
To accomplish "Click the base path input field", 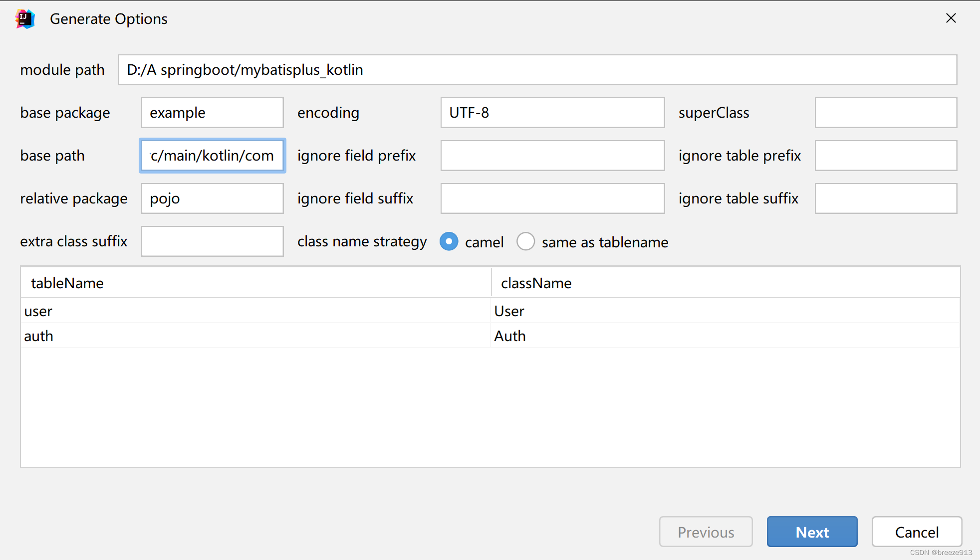I will [x=212, y=156].
